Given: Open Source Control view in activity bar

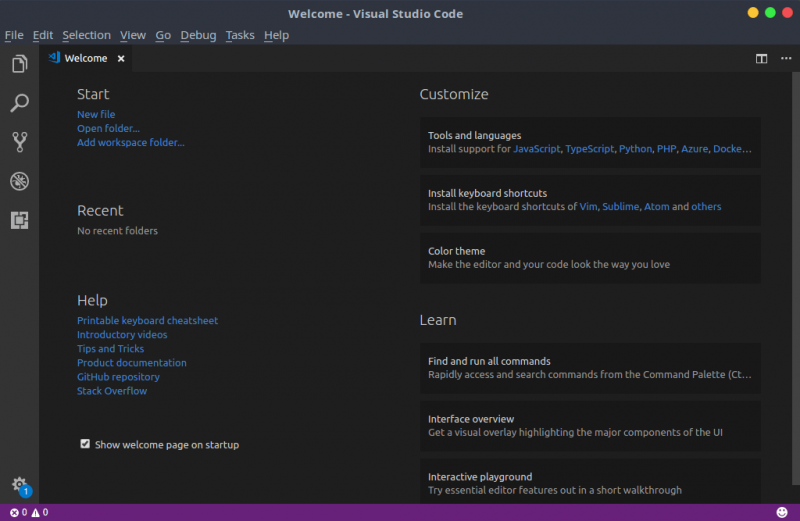Looking at the screenshot, I should [x=19, y=142].
